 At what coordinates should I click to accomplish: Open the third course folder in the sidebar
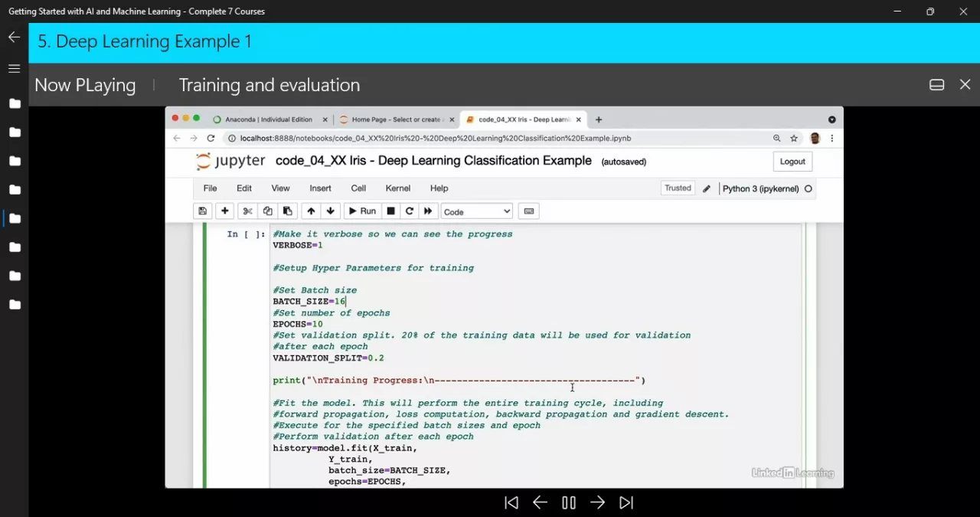coord(15,161)
